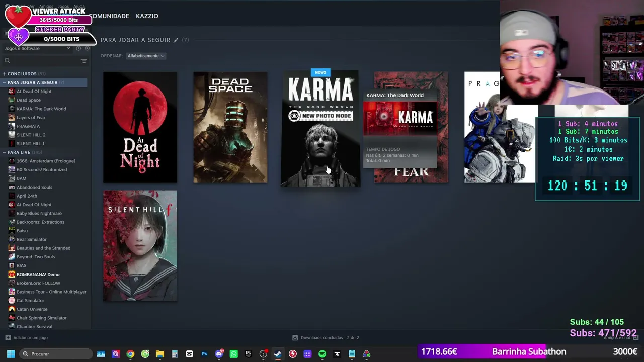
Task: Select SILENT HILL 2 in the sidebar
Action: coord(31,135)
